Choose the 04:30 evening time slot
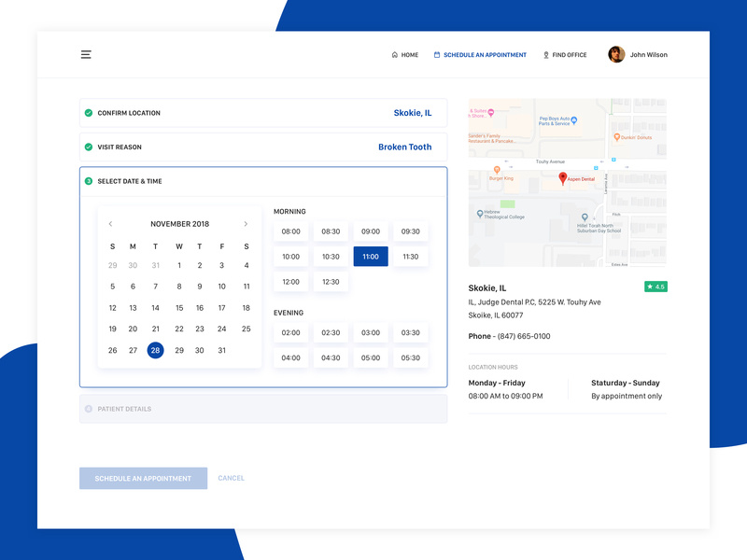The image size is (747, 560). pos(330,357)
